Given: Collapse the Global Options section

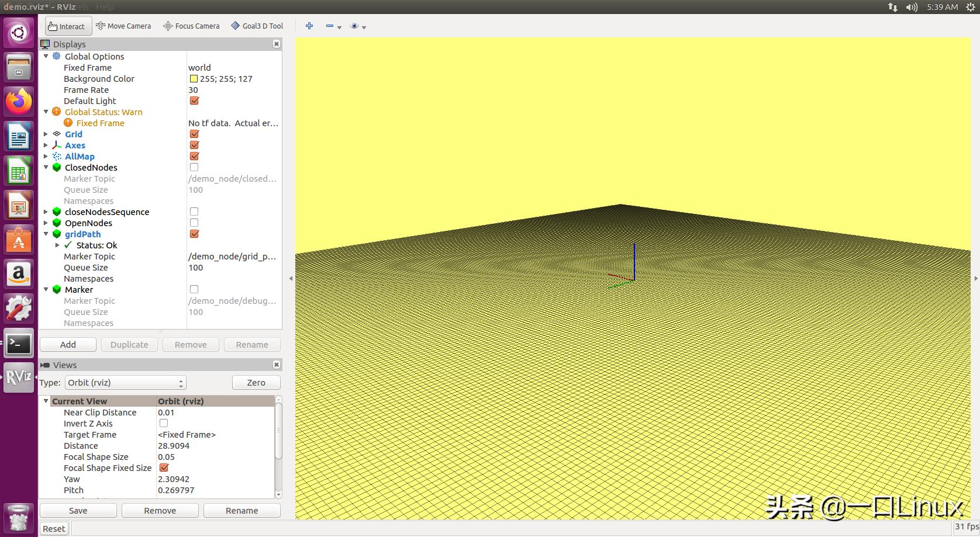Looking at the screenshot, I should [46, 57].
